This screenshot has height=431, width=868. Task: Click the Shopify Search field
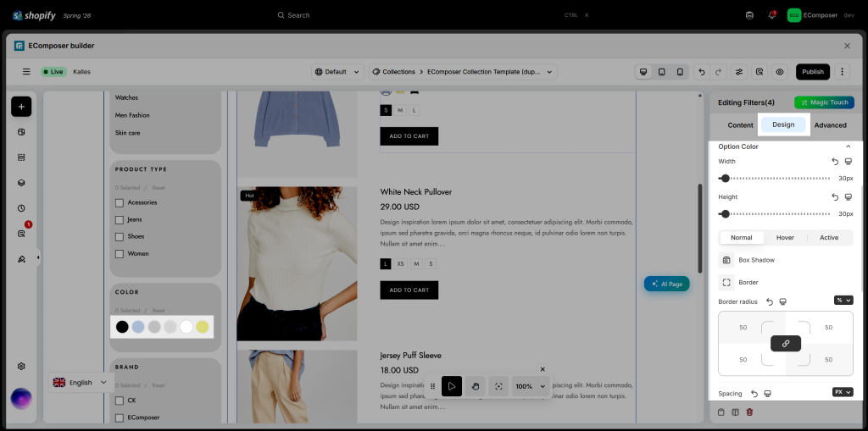[x=435, y=15]
